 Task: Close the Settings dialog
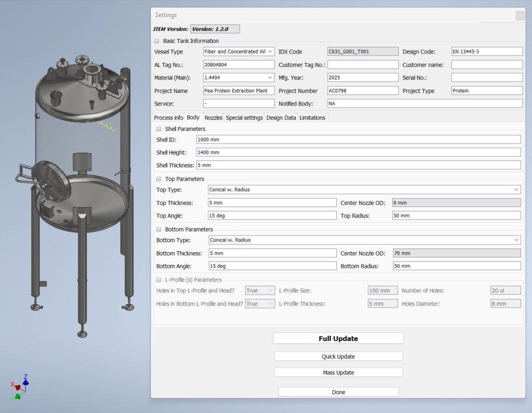pos(520,15)
